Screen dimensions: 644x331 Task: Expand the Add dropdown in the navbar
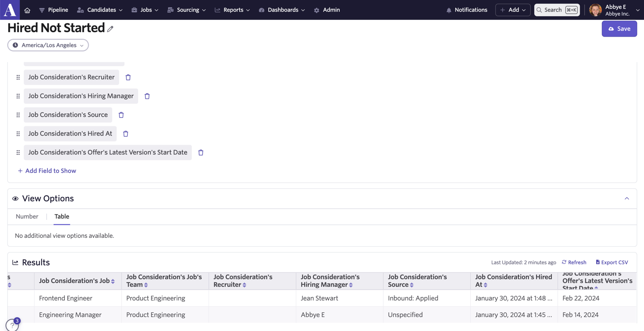pos(513,10)
